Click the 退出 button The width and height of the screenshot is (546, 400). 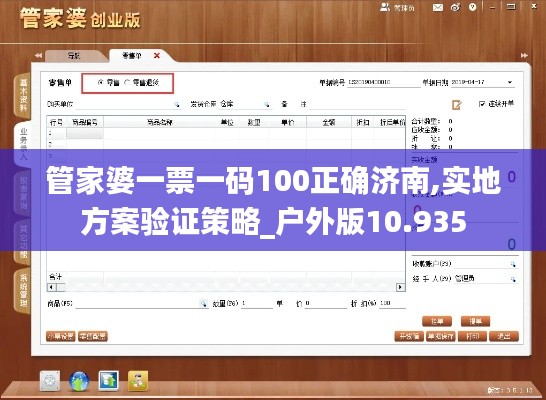[x=504, y=336]
